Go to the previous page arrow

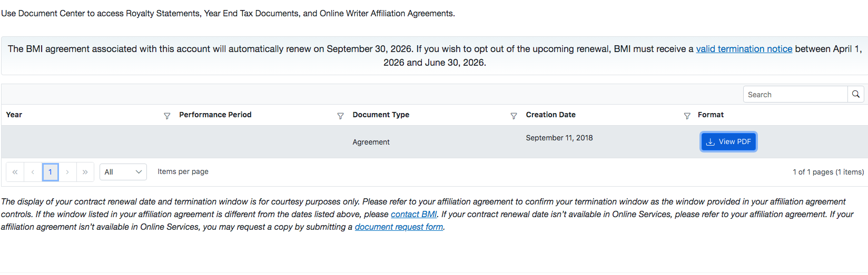(x=33, y=172)
